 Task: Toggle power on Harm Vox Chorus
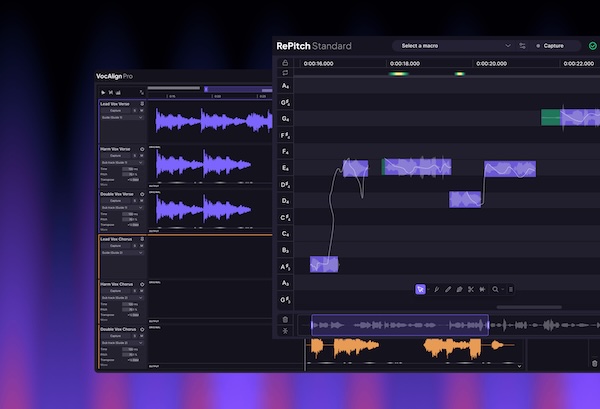(142, 284)
